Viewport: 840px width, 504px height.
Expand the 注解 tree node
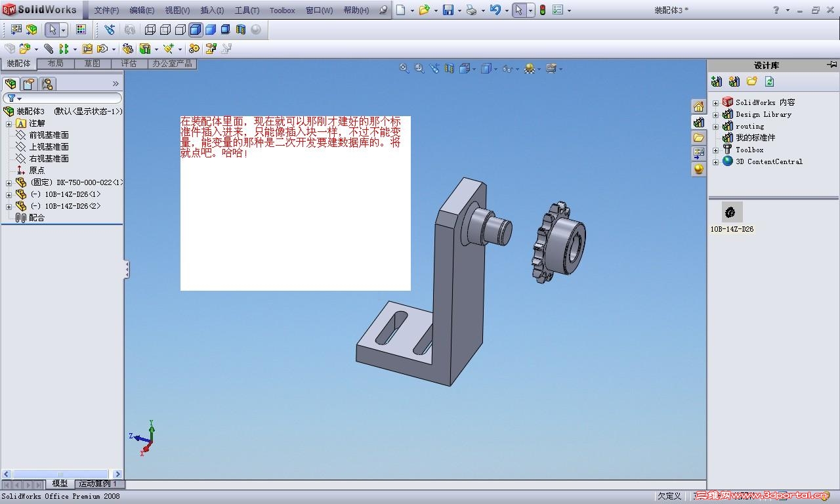(9, 123)
